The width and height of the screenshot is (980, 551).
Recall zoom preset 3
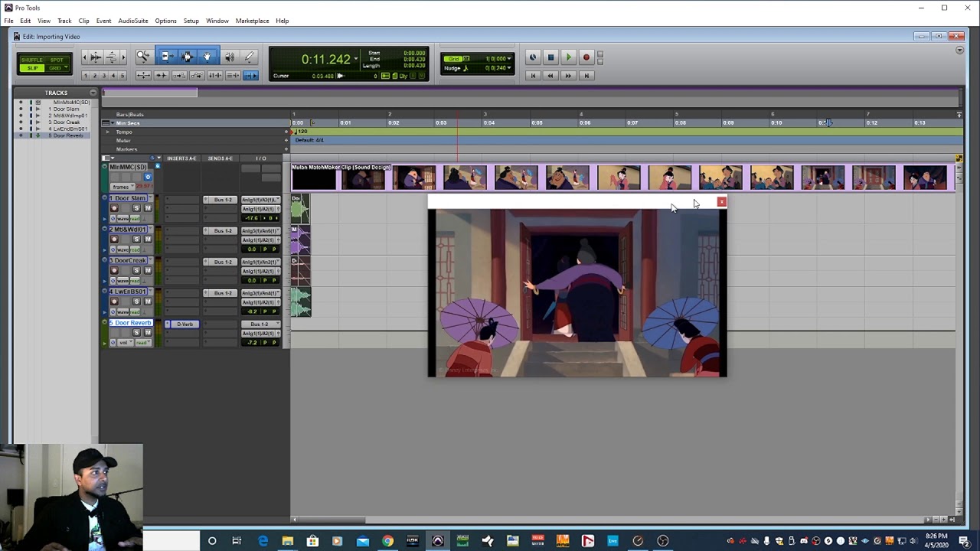coord(104,76)
